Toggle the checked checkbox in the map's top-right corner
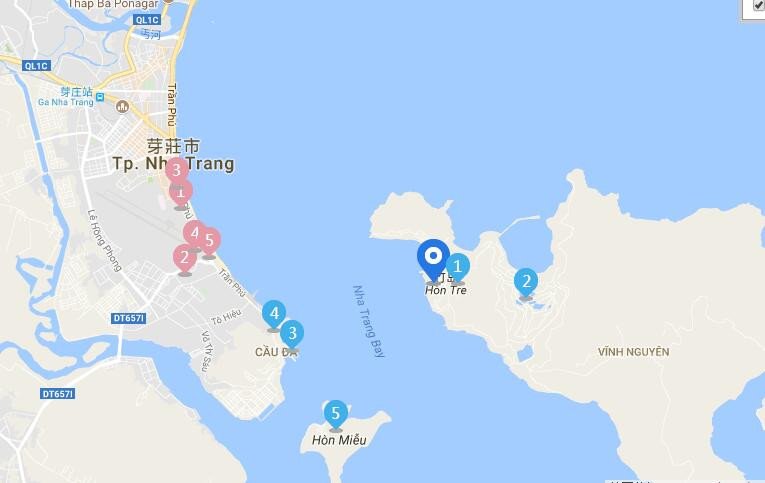This screenshot has height=483, width=765. (x=759, y=5)
